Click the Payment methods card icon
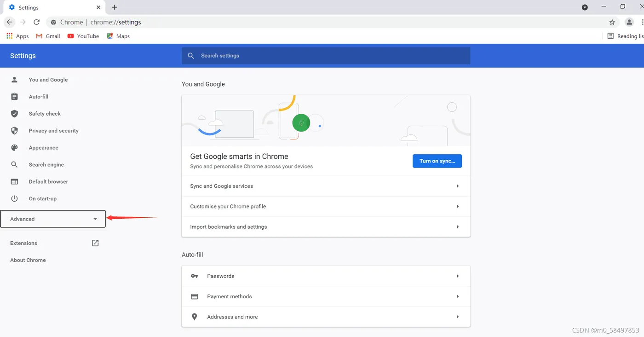 click(x=195, y=296)
